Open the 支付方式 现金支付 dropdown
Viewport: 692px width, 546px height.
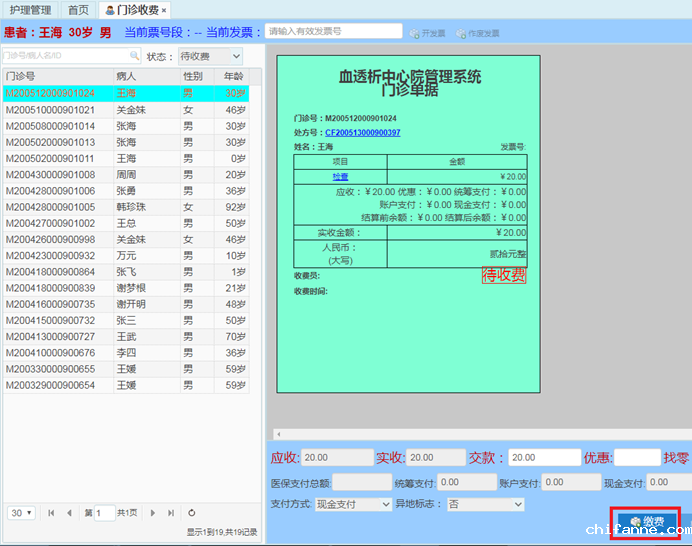tap(353, 504)
